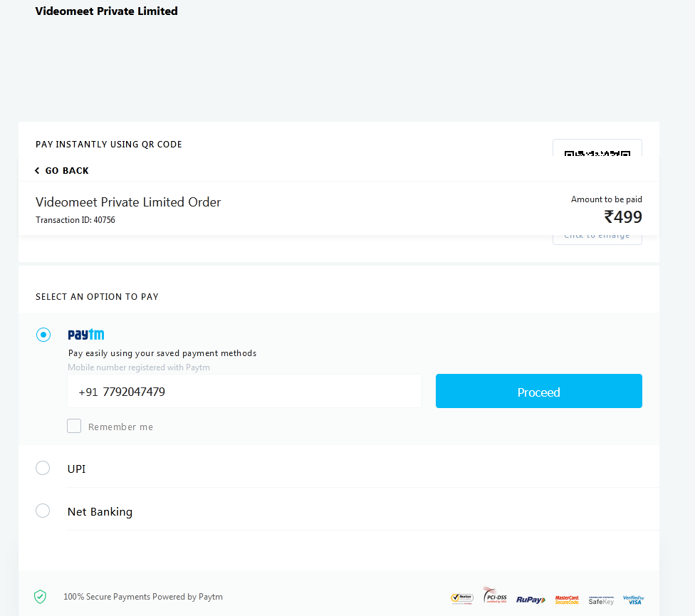The height and width of the screenshot is (616, 695).
Task: Click the MasterCard SecureCode logo
Action: tap(567, 600)
